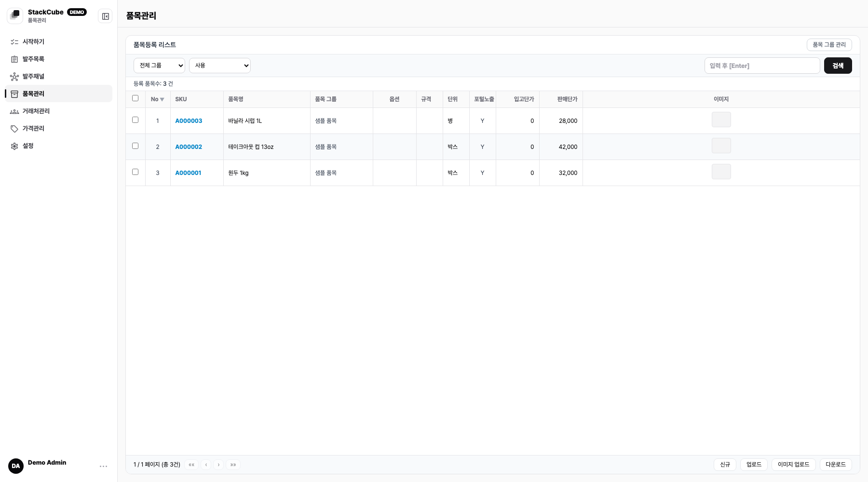The width and height of the screenshot is (868, 482).
Task: Click the 신규 button
Action: click(x=725, y=465)
